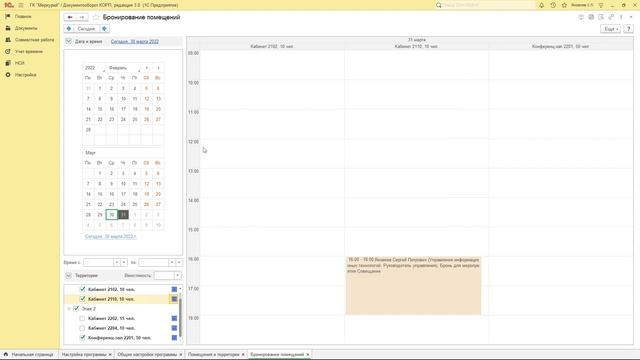Show next month in the calendar
640x360 pixels.
tap(158, 68)
